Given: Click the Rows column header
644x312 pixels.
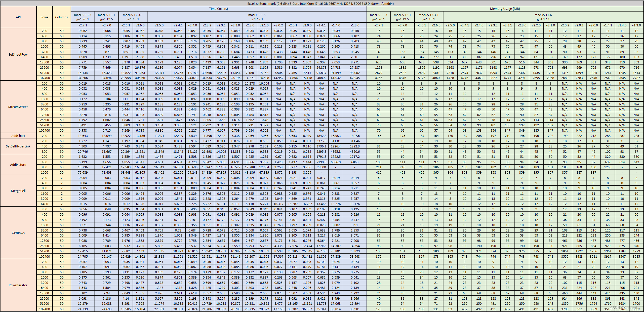Looking at the screenshot, I should 44,17.
